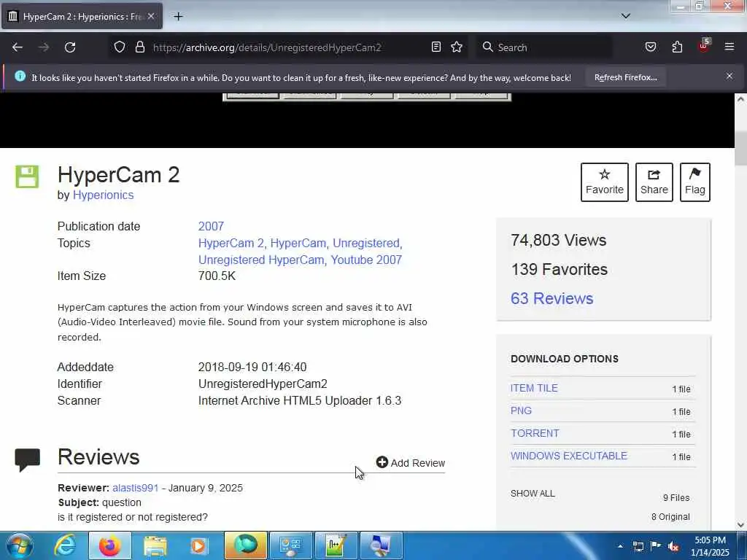
Task: Open the Control Panel taskbar icon
Action: (x=290, y=545)
